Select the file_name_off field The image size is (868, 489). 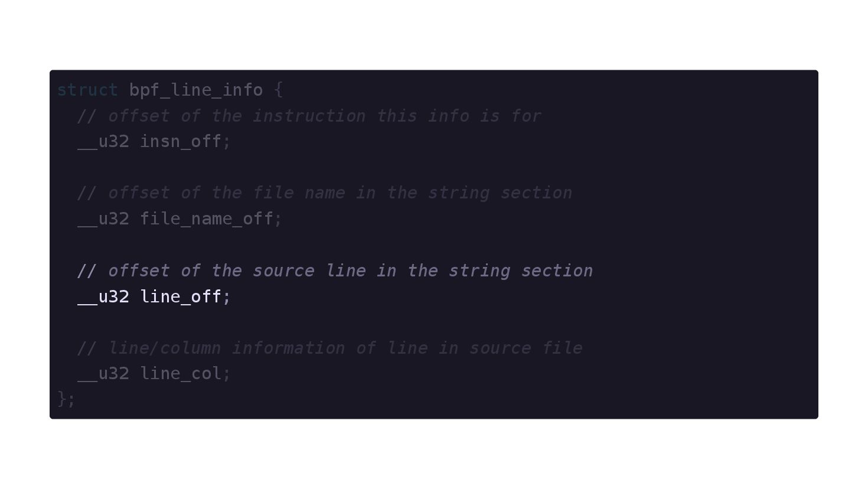[207, 219]
